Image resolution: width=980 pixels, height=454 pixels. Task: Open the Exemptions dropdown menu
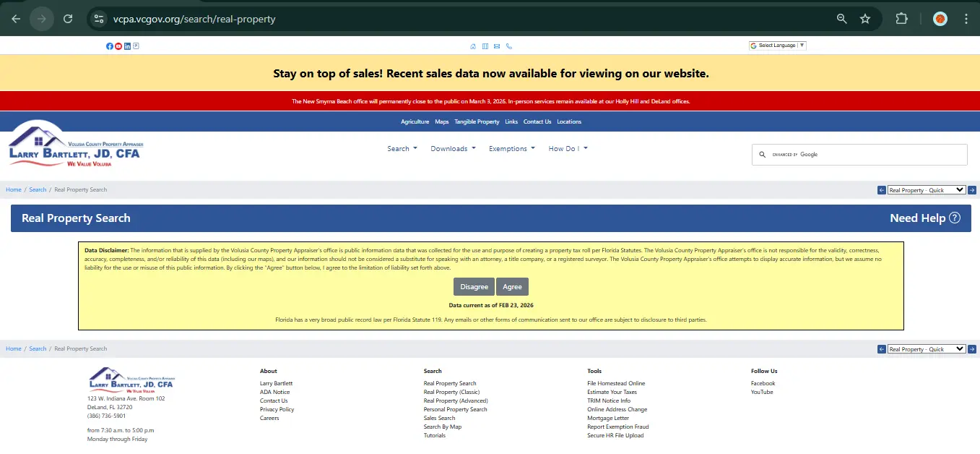tap(511, 149)
